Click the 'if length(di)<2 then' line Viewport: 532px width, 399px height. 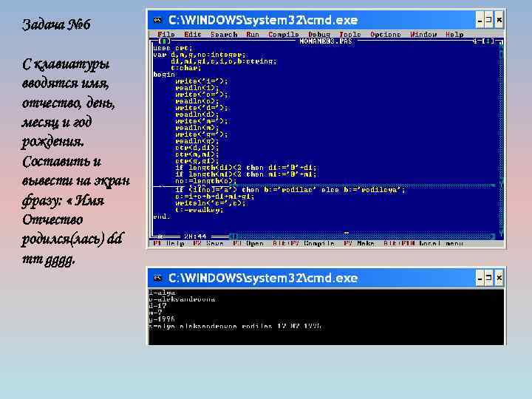click(245, 168)
